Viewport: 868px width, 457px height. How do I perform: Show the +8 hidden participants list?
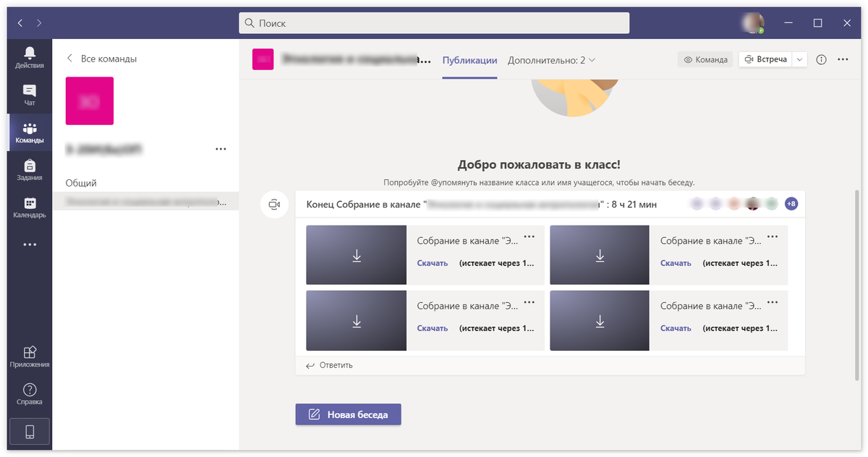pos(791,204)
